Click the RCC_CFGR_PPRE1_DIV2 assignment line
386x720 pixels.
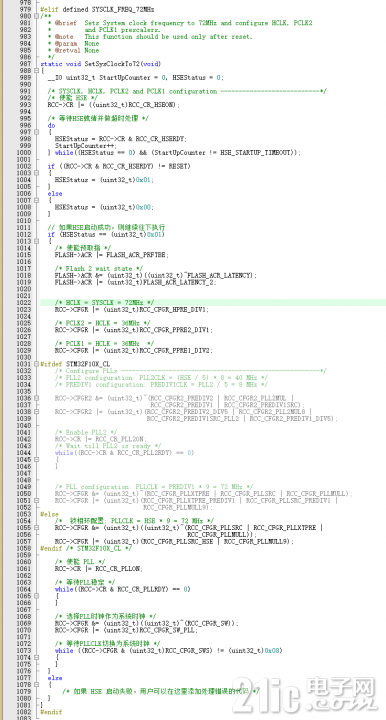[x=134, y=350]
